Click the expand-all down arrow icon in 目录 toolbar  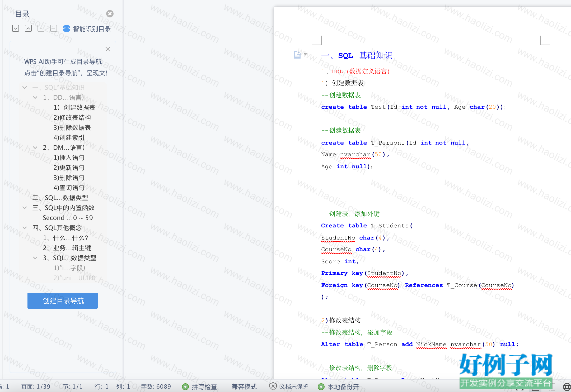(16, 28)
